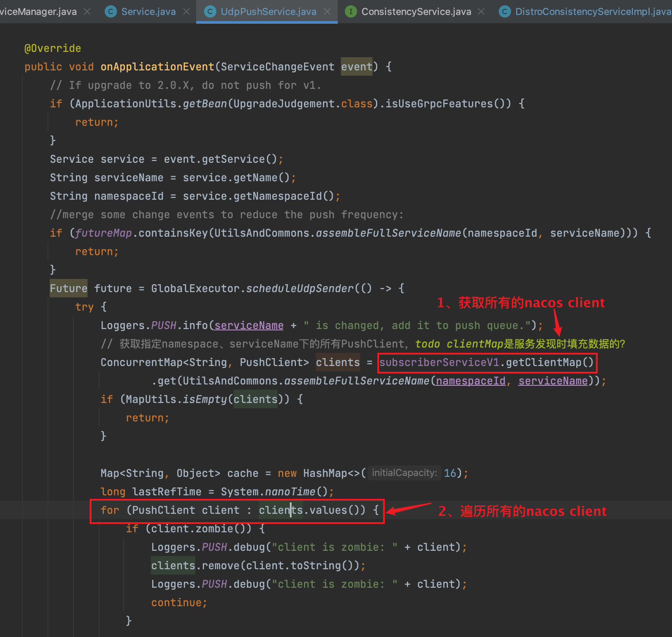Viewport: 672px width, 637px height.
Task: Click the class icon on Service.java tab
Action: (110, 11)
